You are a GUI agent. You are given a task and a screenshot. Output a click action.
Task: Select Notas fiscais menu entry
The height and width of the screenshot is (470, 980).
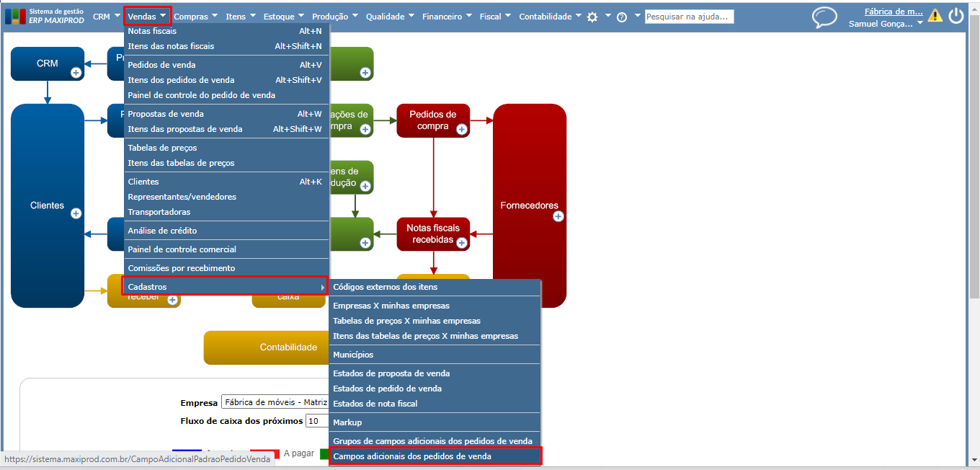pos(226,31)
